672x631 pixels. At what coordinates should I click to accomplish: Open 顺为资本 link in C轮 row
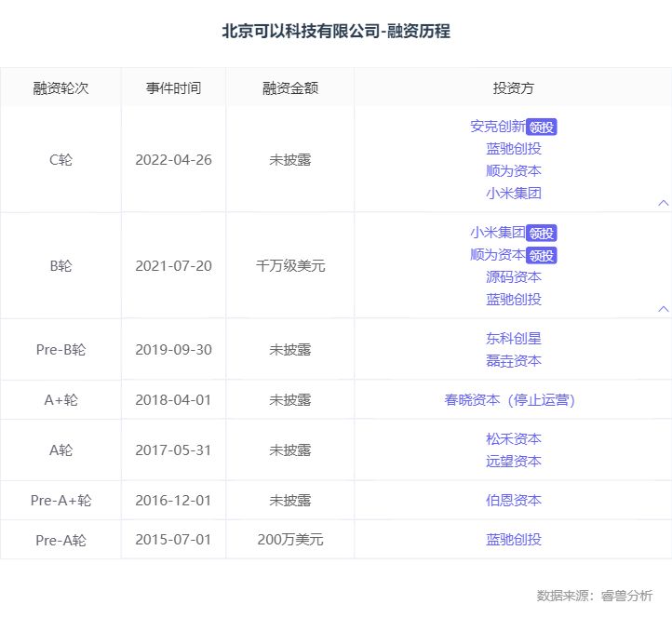pos(514,171)
